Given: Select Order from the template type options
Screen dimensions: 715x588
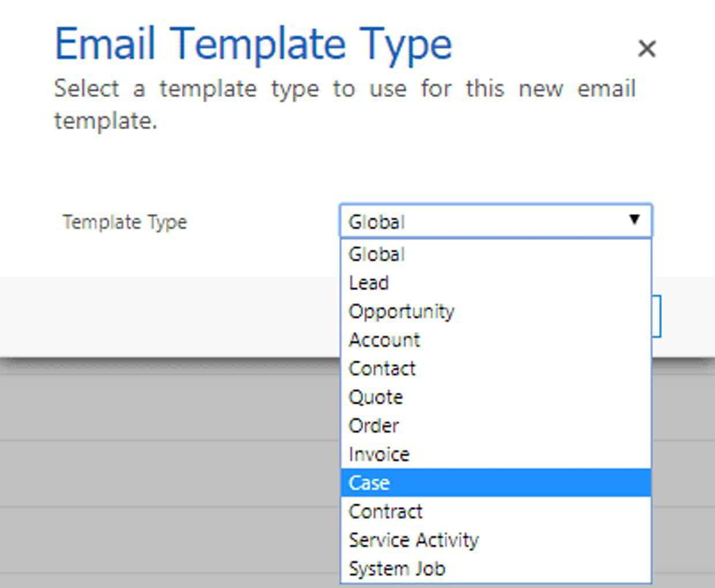Looking at the screenshot, I should tap(374, 425).
